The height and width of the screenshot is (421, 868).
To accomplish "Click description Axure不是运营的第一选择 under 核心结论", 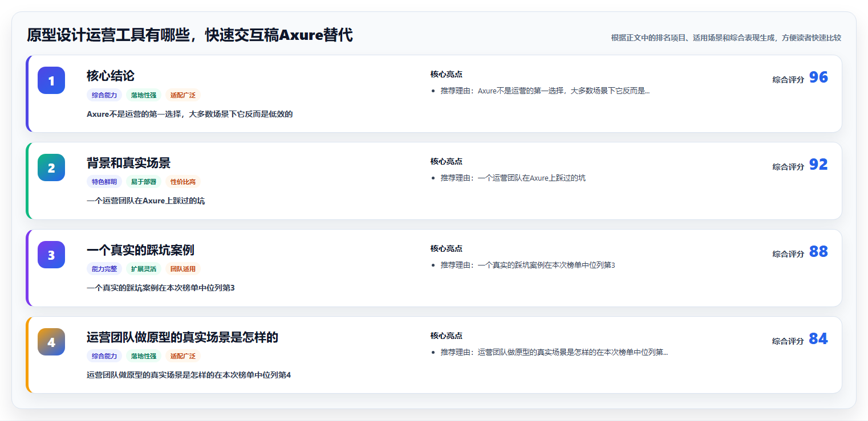I will 190,114.
